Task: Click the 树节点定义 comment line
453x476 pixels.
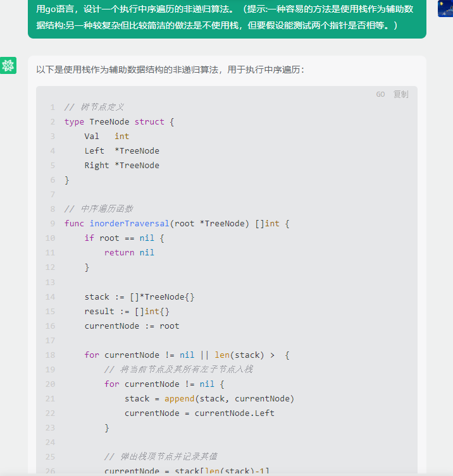Action: (94, 107)
